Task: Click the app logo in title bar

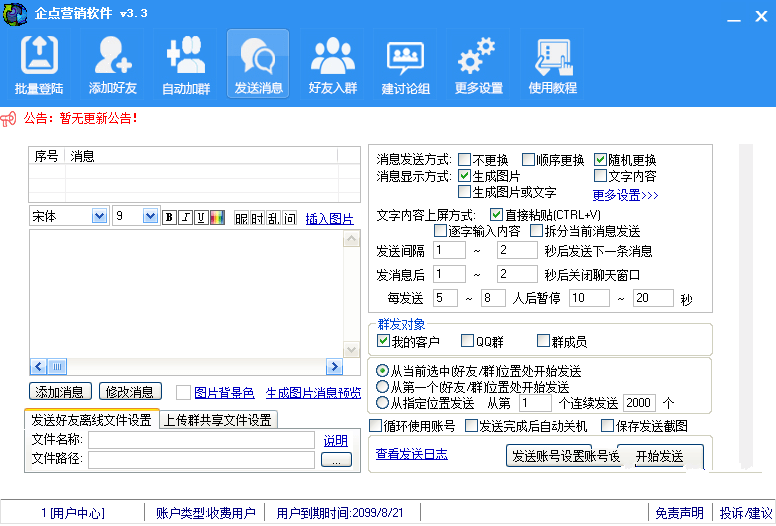Action: coord(15,13)
